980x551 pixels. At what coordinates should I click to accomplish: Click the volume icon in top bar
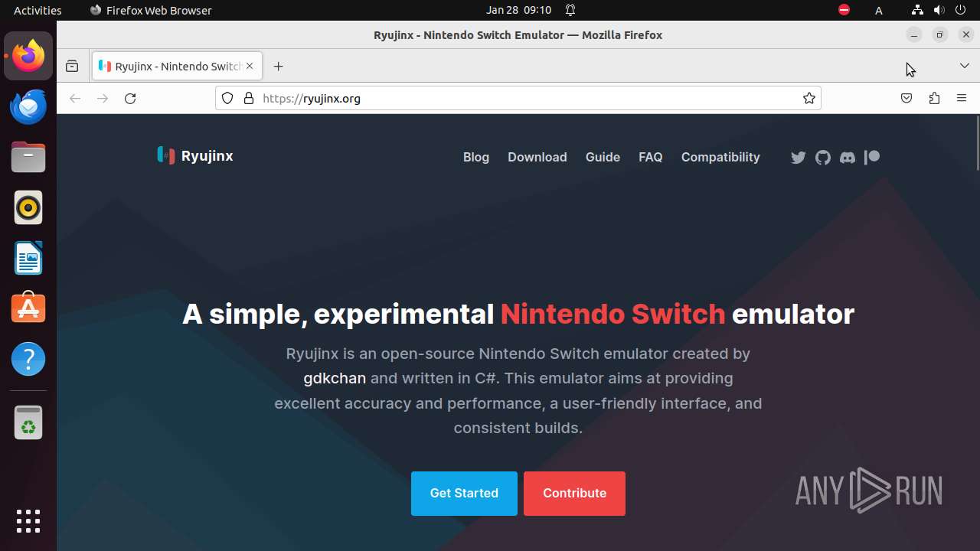pos(939,10)
